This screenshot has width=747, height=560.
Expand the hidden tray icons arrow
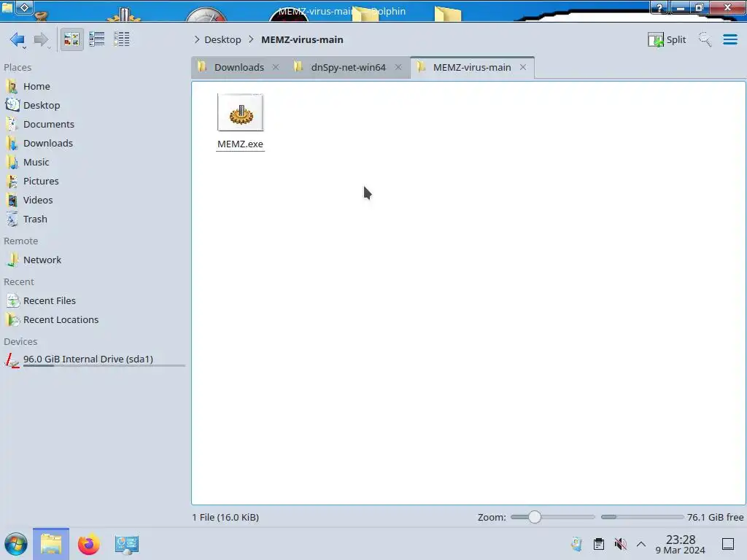(641, 544)
